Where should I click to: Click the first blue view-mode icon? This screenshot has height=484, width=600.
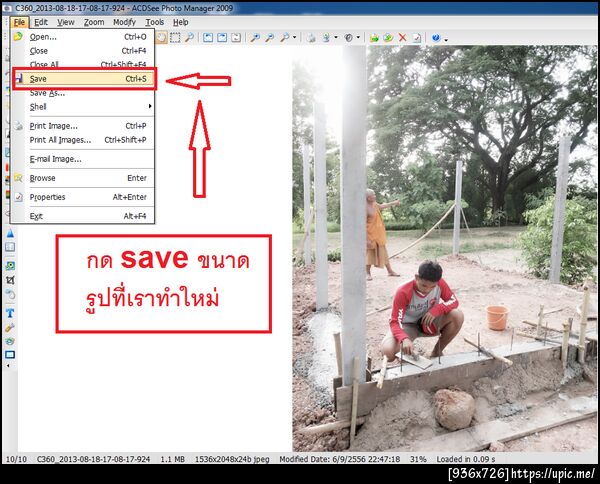[208, 37]
